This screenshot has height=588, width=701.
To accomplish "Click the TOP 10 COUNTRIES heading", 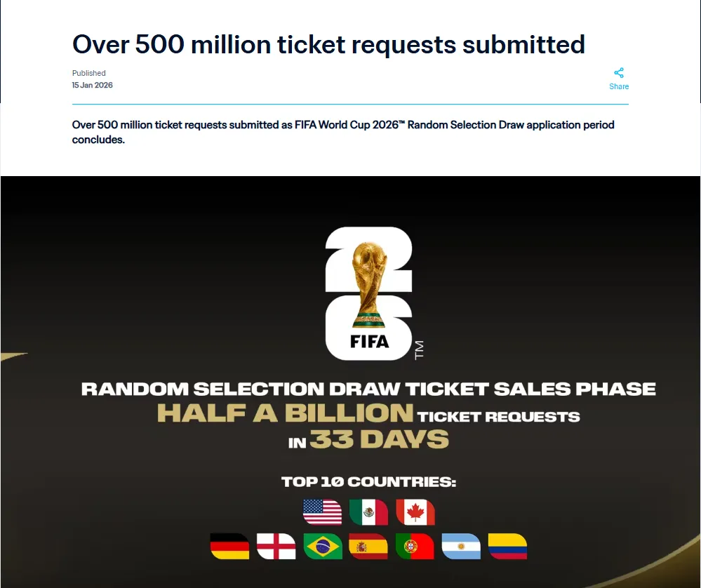I will (368, 482).
